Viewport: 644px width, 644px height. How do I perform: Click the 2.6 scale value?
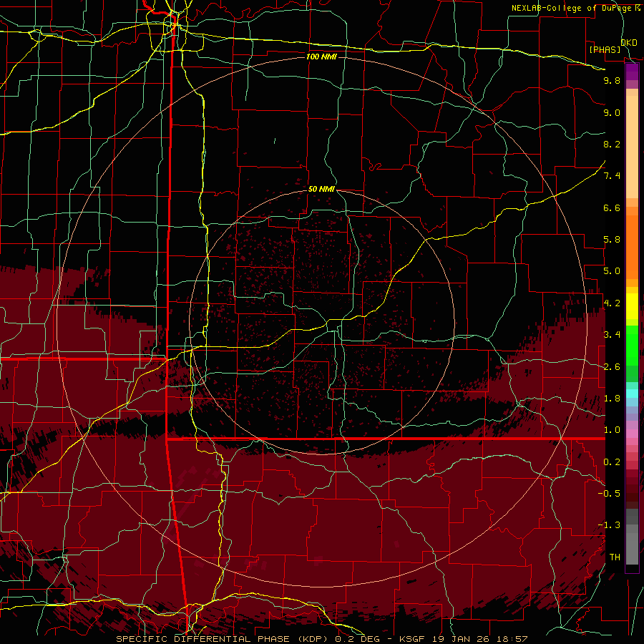[612, 367]
